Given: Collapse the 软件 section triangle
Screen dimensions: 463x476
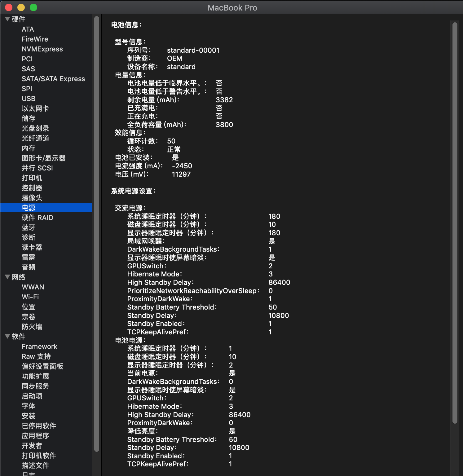Looking at the screenshot, I should (x=8, y=336).
